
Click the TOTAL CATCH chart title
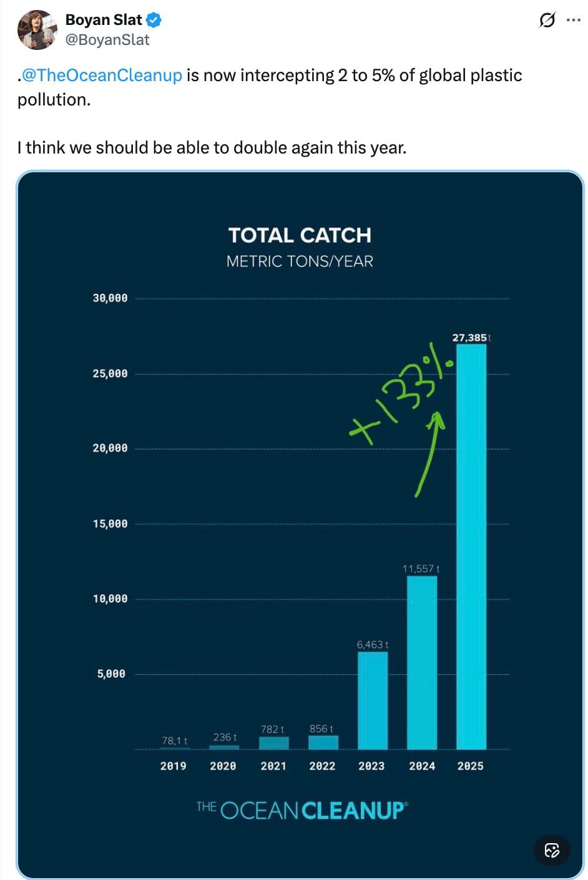coord(300,235)
